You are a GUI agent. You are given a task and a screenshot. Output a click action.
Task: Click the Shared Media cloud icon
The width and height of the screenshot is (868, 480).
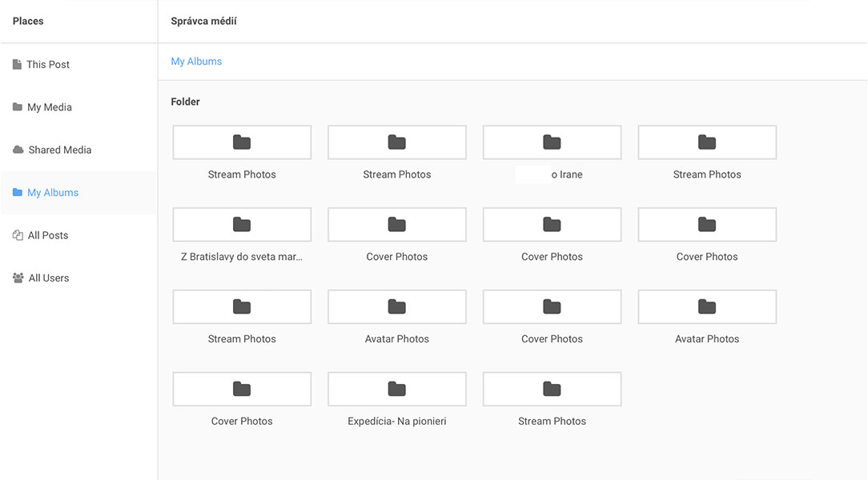18,150
